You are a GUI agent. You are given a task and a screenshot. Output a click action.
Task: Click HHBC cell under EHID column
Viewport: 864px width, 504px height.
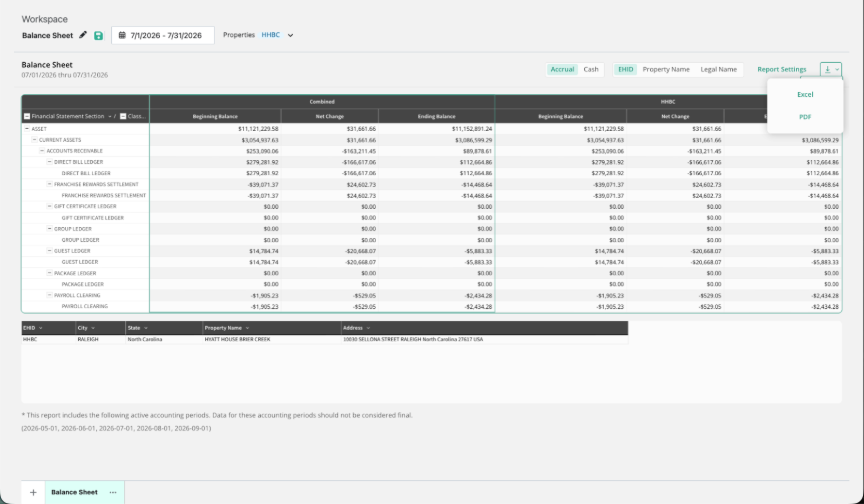48,339
